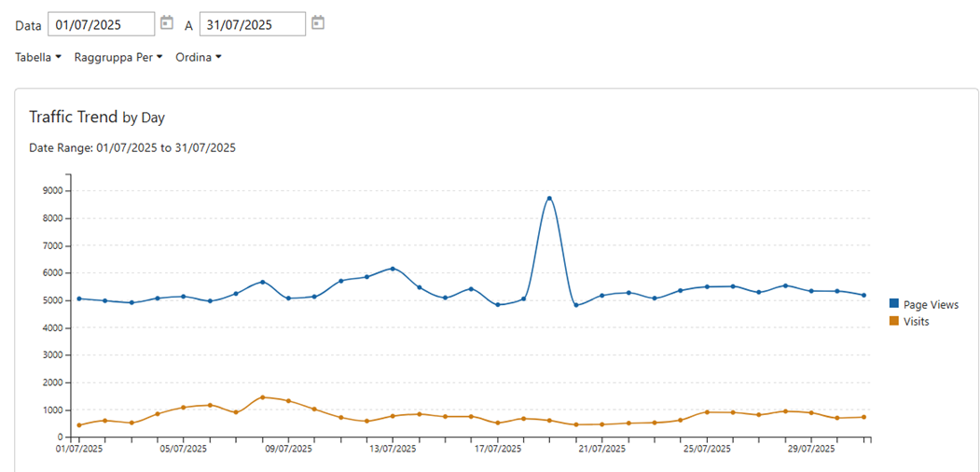Open the Raggruppa Per dropdown
980x472 pixels.
point(118,58)
